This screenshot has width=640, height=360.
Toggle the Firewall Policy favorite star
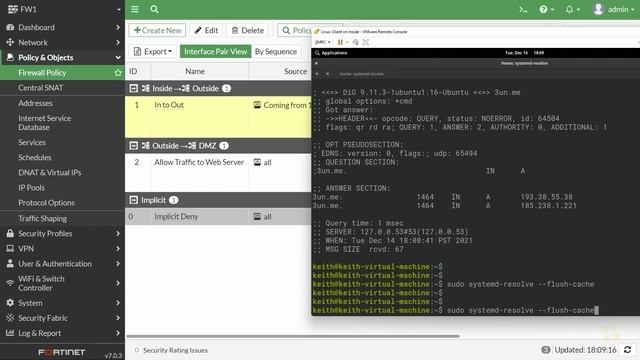[x=118, y=73]
